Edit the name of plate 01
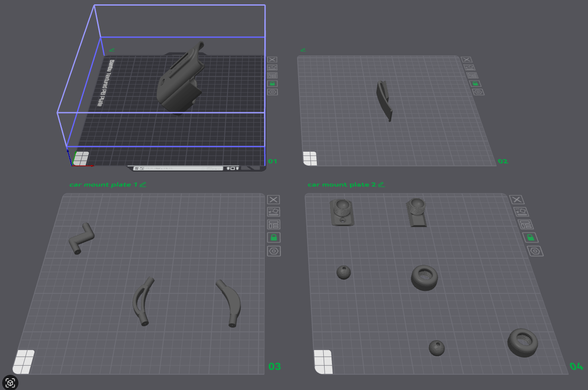The image size is (588, 390). tap(112, 50)
